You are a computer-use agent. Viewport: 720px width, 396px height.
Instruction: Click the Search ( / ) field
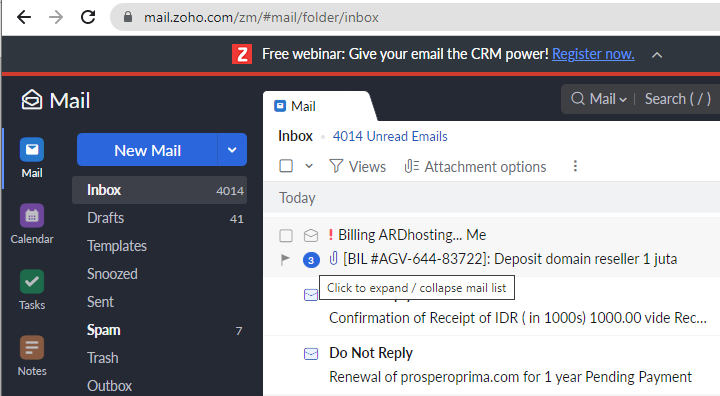[678, 99]
